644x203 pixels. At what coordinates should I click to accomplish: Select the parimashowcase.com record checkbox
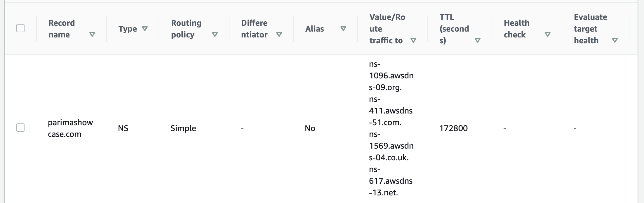(20, 128)
